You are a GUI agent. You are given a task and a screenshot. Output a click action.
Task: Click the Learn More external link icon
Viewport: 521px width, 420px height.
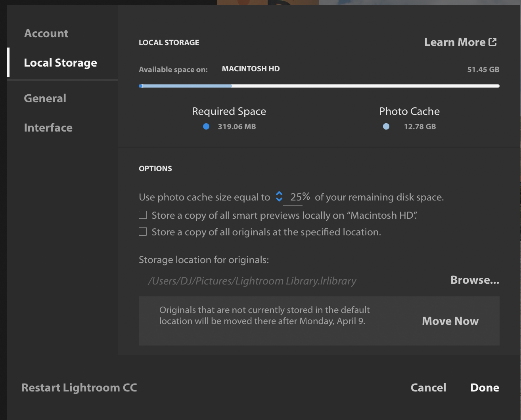(492, 42)
